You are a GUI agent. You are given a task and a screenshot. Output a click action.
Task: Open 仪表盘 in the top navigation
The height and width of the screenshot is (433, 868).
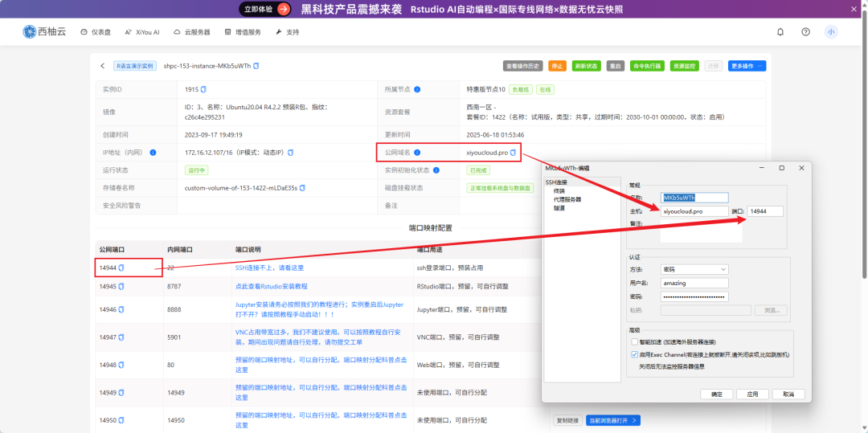(x=96, y=32)
